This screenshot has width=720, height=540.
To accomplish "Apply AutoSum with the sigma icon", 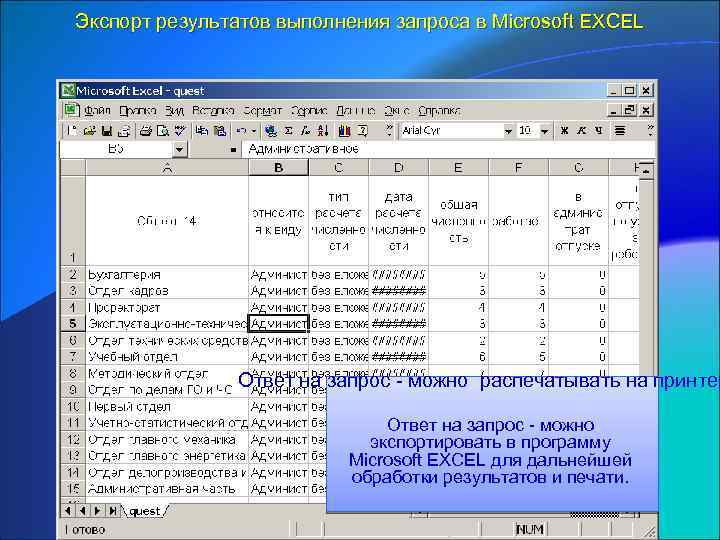I will pyautogui.click(x=288, y=131).
